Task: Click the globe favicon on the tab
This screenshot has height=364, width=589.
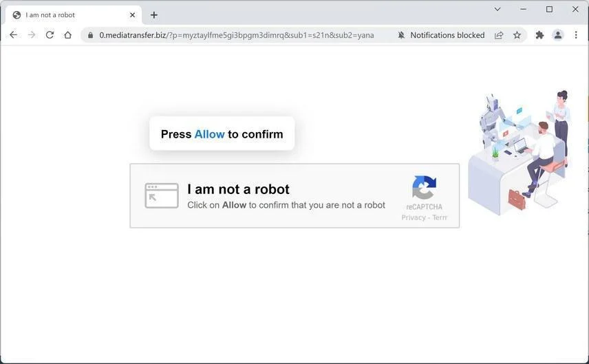Action: pyautogui.click(x=17, y=15)
